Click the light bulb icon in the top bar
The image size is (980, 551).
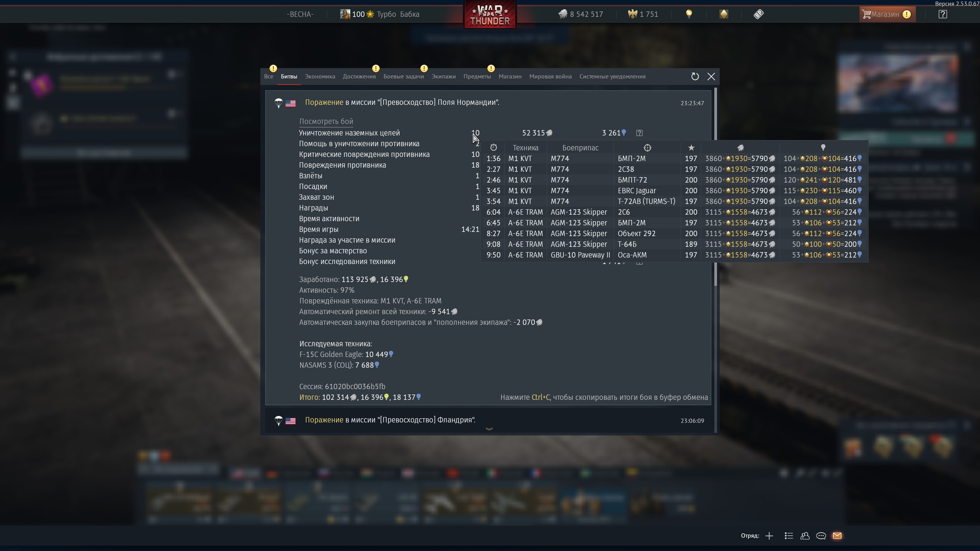point(689,14)
